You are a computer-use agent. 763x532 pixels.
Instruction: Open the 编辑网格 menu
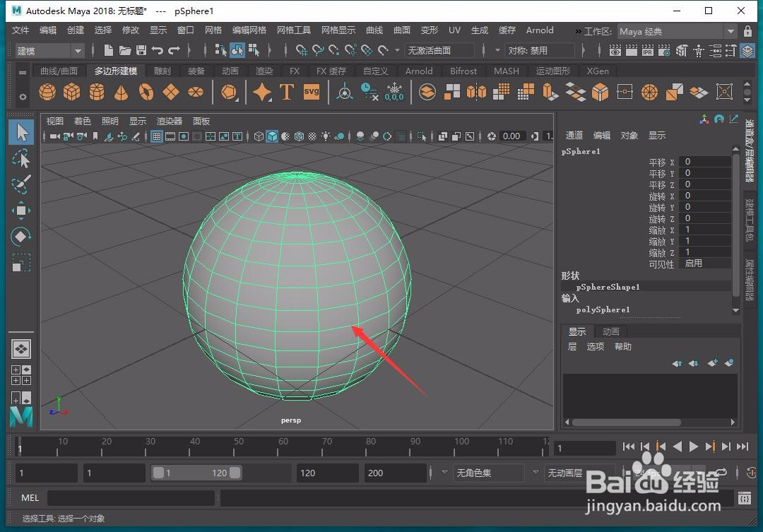249,30
